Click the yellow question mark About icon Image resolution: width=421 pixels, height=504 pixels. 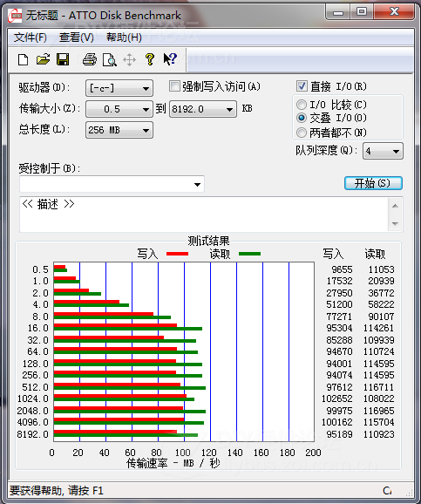point(149,59)
